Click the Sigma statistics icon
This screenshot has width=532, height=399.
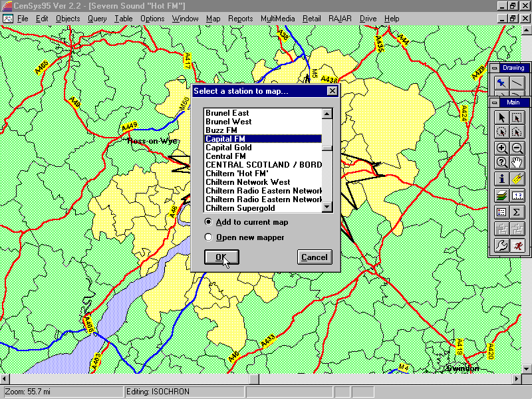(x=517, y=212)
